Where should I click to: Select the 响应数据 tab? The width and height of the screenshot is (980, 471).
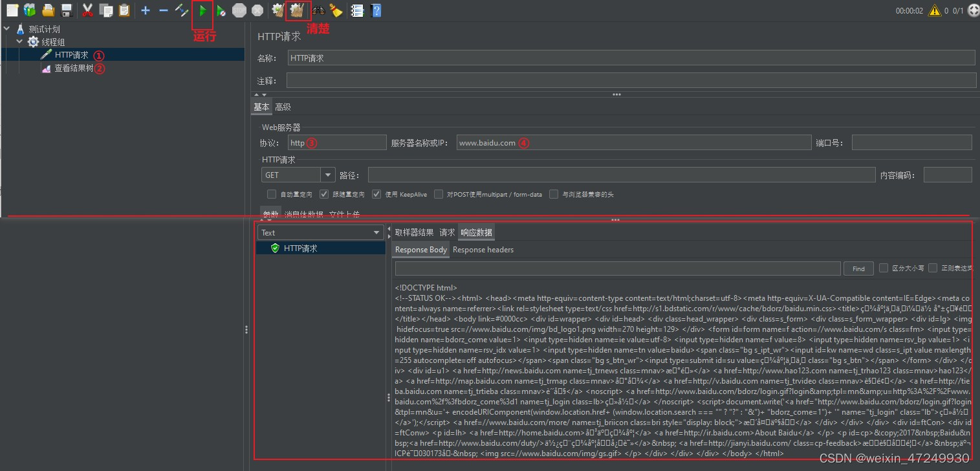pyautogui.click(x=477, y=233)
